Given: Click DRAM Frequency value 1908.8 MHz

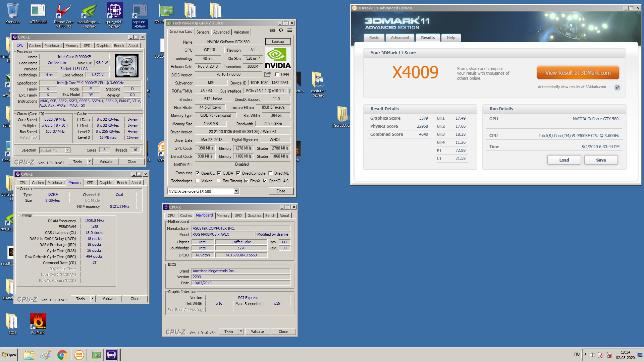Looking at the screenshot, I should click(x=94, y=221).
